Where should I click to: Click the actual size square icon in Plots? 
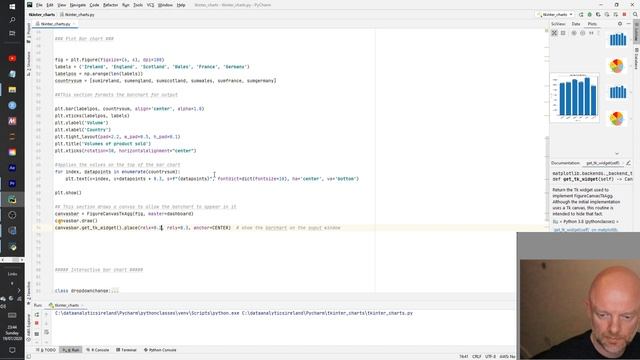pos(563,33)
